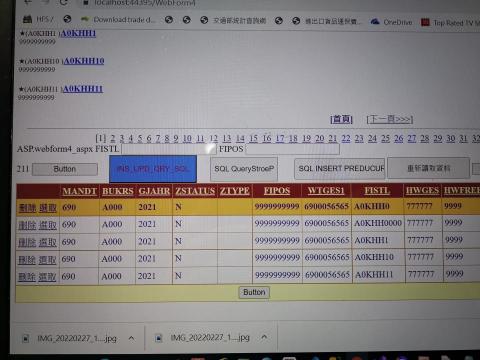480x360 pixels.
Task: Click 選取 in the A0KHH10 table row
Action: [47, 260]
